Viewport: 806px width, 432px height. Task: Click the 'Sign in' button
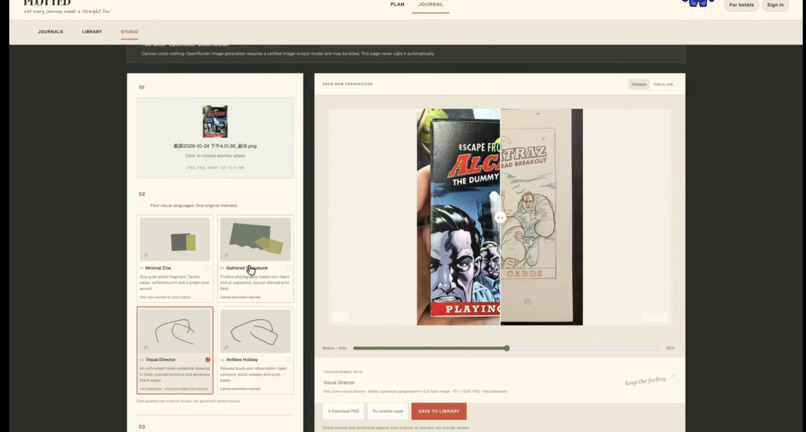pos(775,5)
